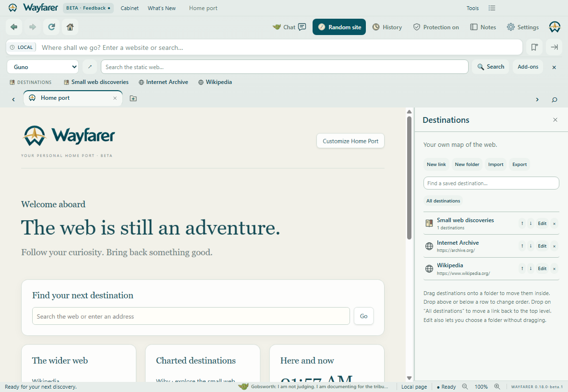Remove the Internet Archive destination

pos(554,247)
